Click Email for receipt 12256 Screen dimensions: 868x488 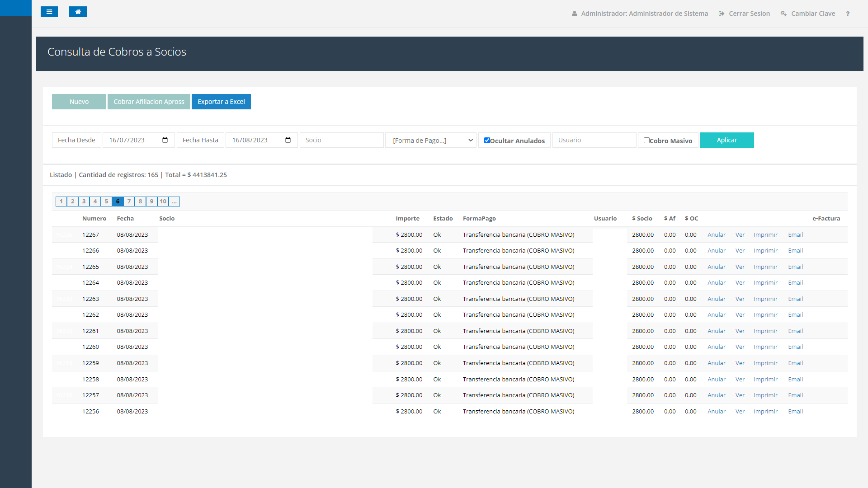[x=795, y=411]
